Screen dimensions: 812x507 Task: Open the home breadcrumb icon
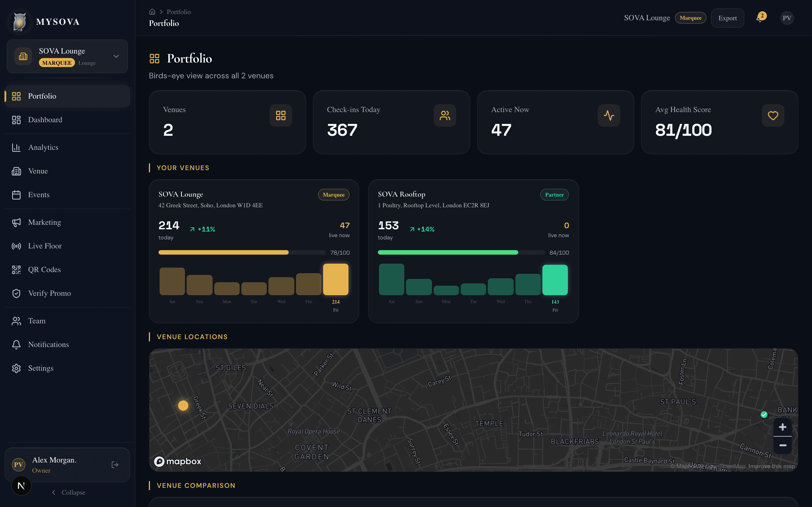pyautogui.click(x=152, y=11)
